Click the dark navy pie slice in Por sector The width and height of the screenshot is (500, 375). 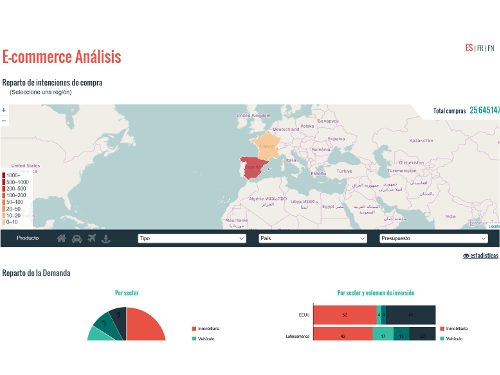coord(119,320)
